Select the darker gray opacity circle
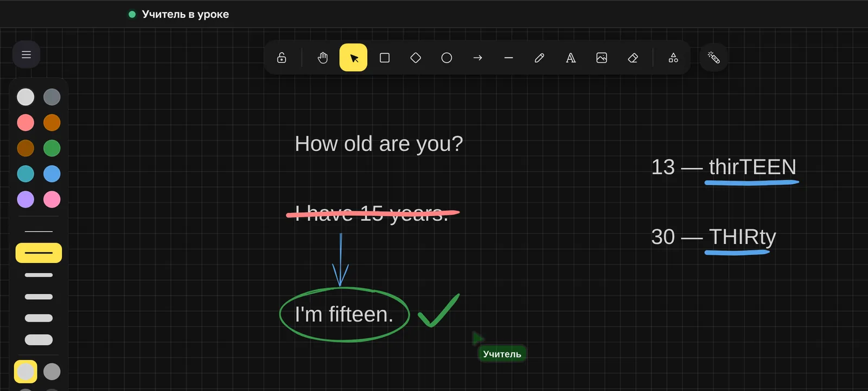Viewport: 868px width, 391px height. (52, 371)
